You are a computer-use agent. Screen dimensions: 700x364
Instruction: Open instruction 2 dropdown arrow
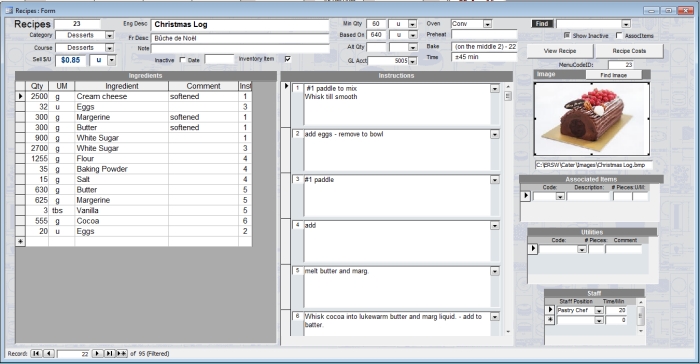point(495,134)
